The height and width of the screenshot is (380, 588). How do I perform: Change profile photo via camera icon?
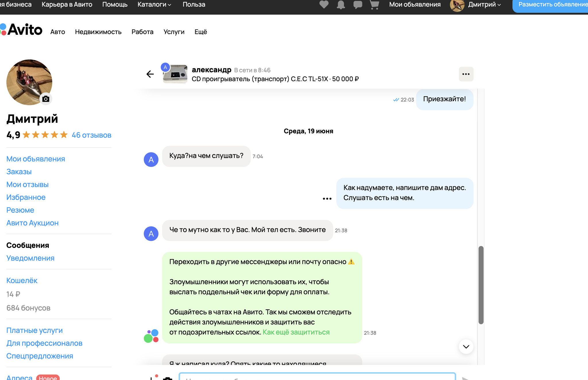[46, 99]
